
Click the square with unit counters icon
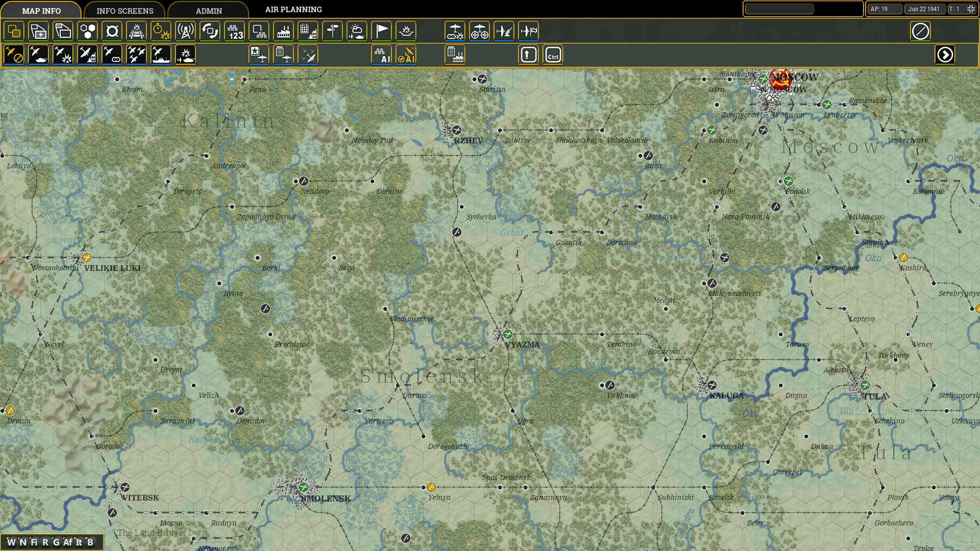(x=259, y=31)
